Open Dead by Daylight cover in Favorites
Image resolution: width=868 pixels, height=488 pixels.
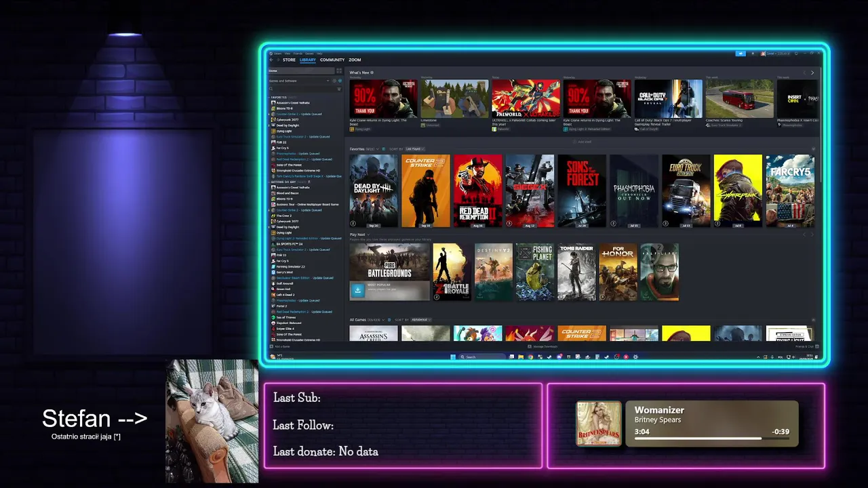pos(374,191)
